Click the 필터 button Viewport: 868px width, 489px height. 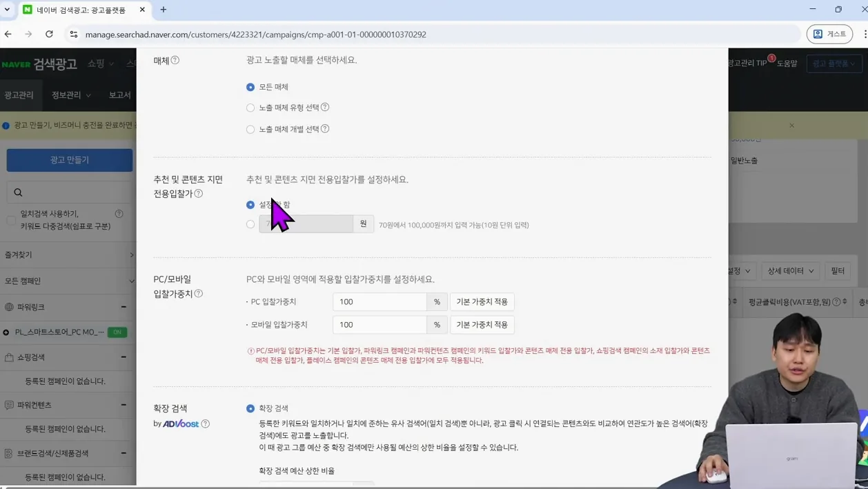point(838,271)
